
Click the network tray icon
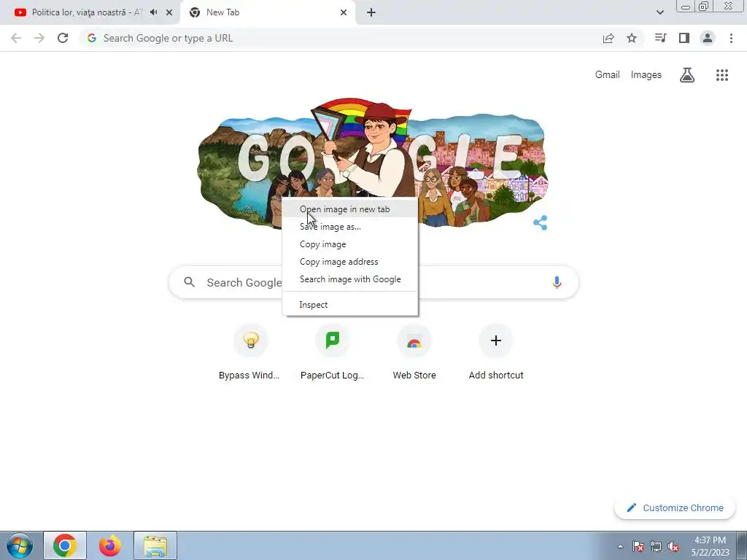656,546
